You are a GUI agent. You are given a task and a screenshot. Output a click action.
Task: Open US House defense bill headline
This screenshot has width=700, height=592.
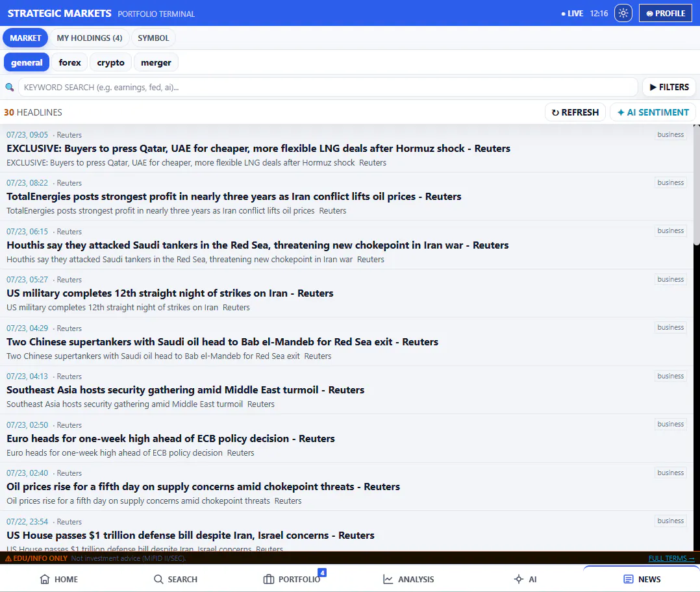tap(190, 535)
